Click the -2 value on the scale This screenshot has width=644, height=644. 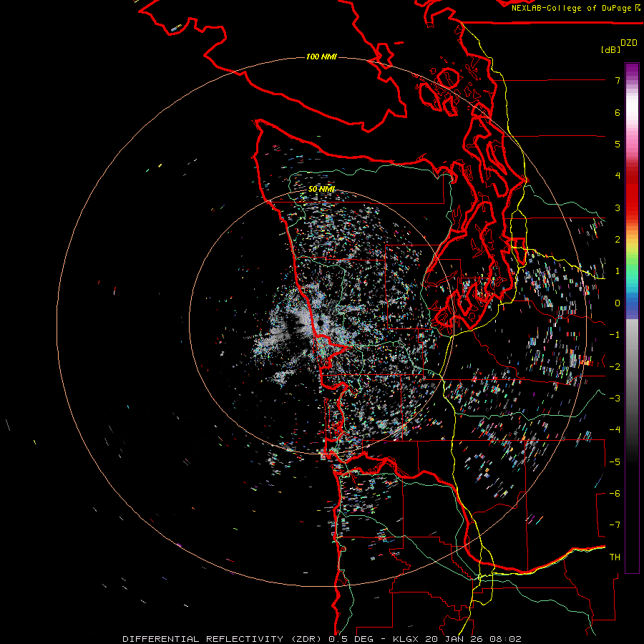tap(615, 366)
